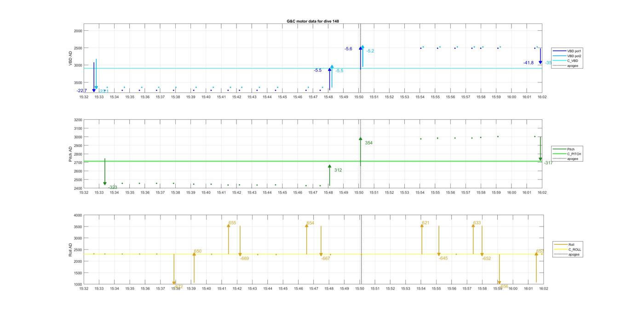Click the "2000" tick on VBD AD axis
Screen dimensions: 644x319
tap(78, 31)
